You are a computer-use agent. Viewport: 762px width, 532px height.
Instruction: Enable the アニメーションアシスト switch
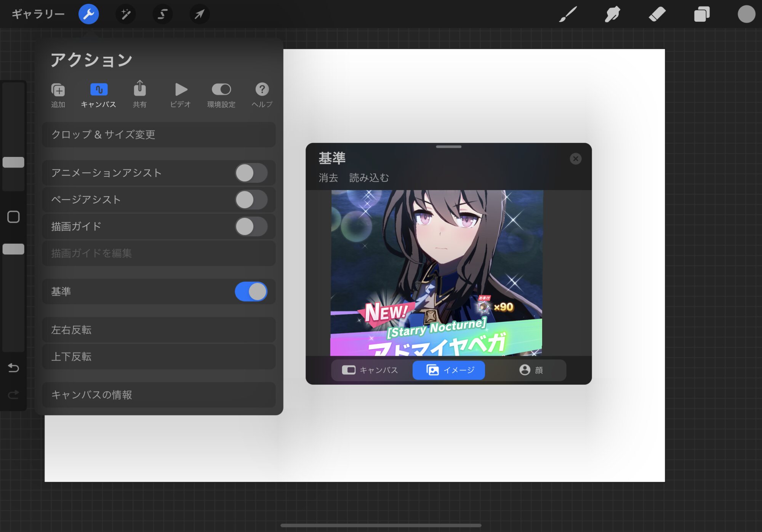pyautogui.click(x=251, y=173)
